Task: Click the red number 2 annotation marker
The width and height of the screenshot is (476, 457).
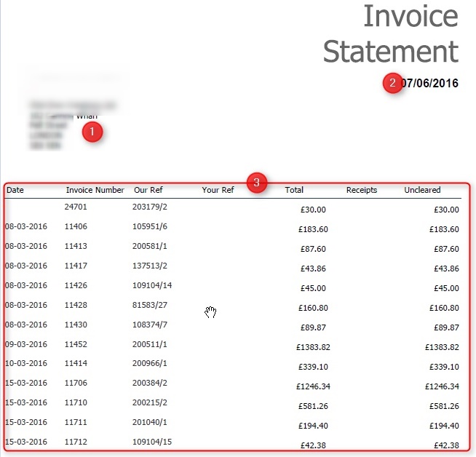Action: (x=393, y=83)
